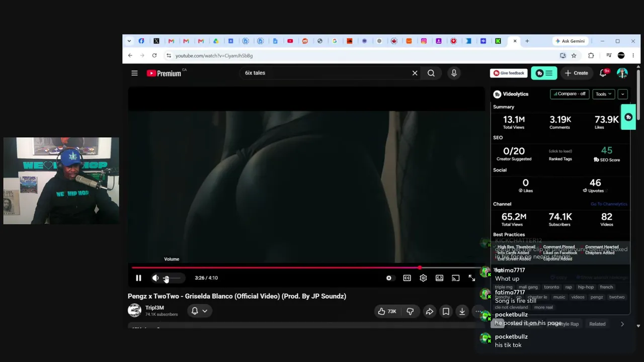This screenshot has height=362, width=644.
Task: Open a new browser tab
Action: [x=527, y=41]
